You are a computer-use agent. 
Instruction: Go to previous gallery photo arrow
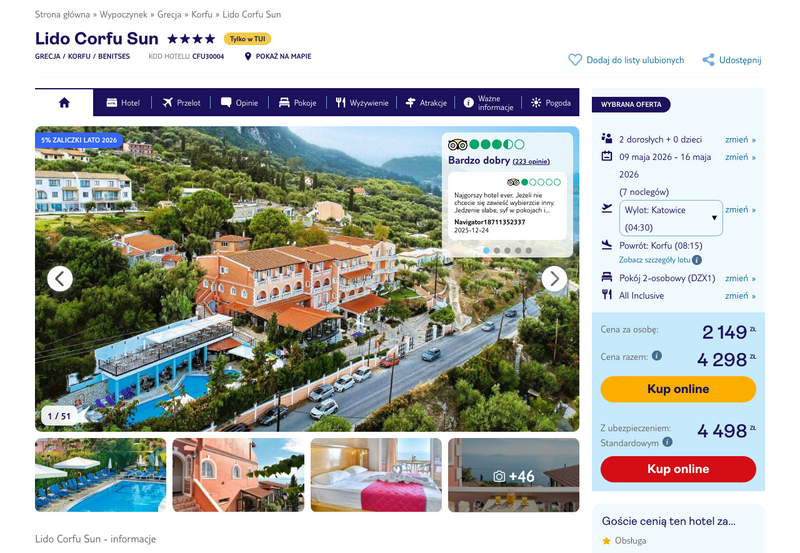click(x=60, y=279)
